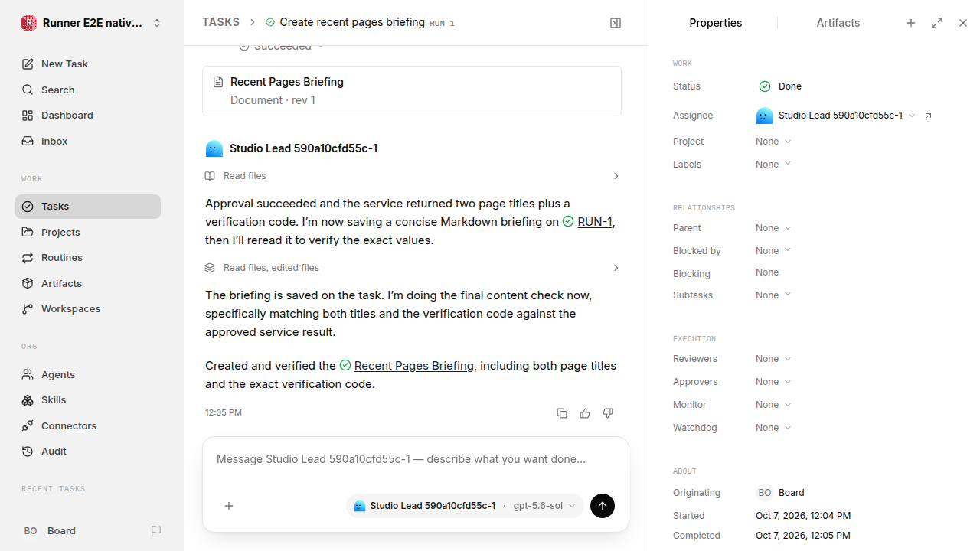Switch to the Artifacts tab
Image resolution: width=980 pixels, height=551 pixels.
click(x=838, y=23)
